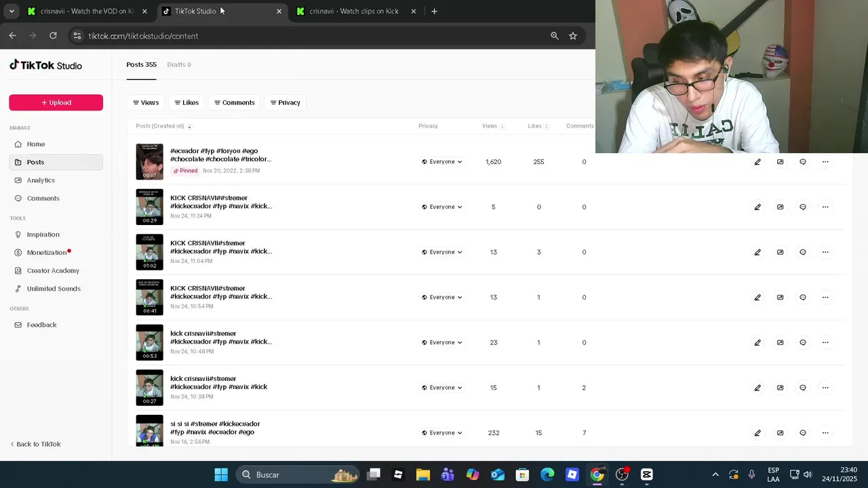This screenshot has height=488, width=868.
Task: Open Creator Academy in the sidebar
Action: tap(56, 270)
